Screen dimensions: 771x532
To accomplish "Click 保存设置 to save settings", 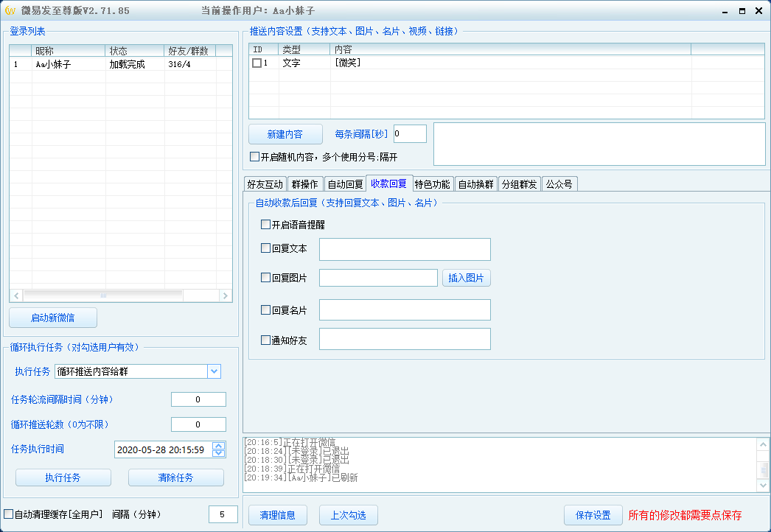I will [x=593, y=515].
